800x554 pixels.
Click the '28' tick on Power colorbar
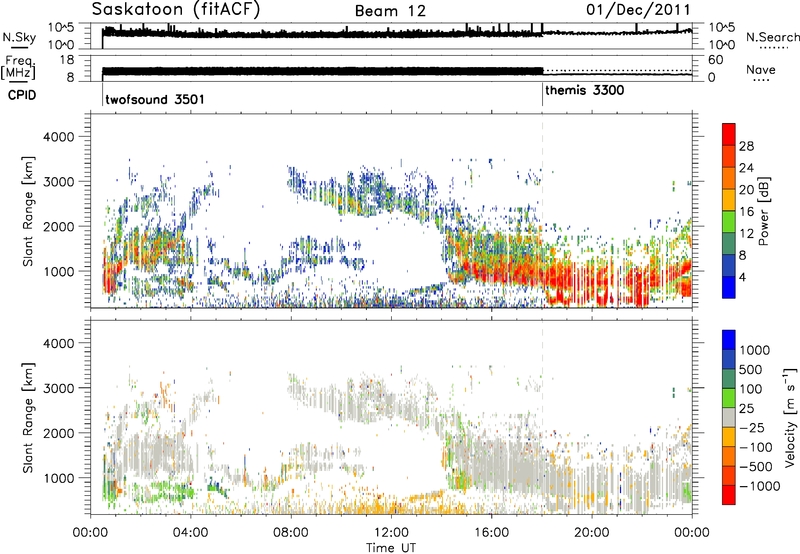[746, 146]
